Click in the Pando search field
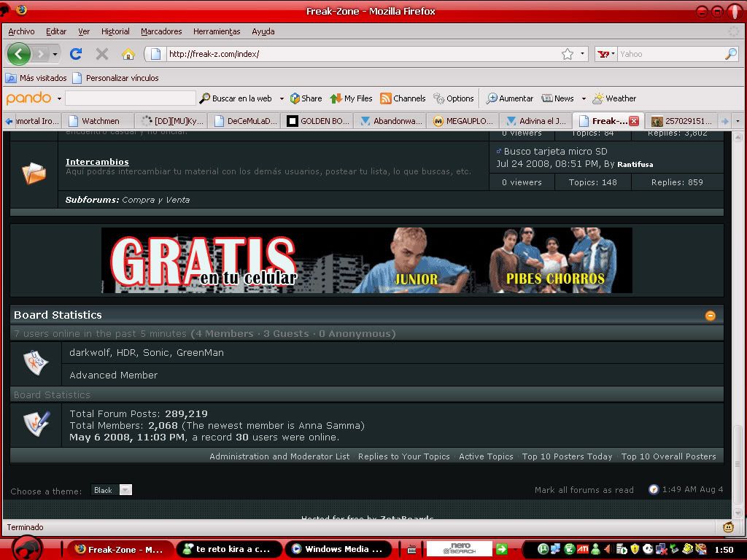 pyautogui.click(x=131, y=98)
